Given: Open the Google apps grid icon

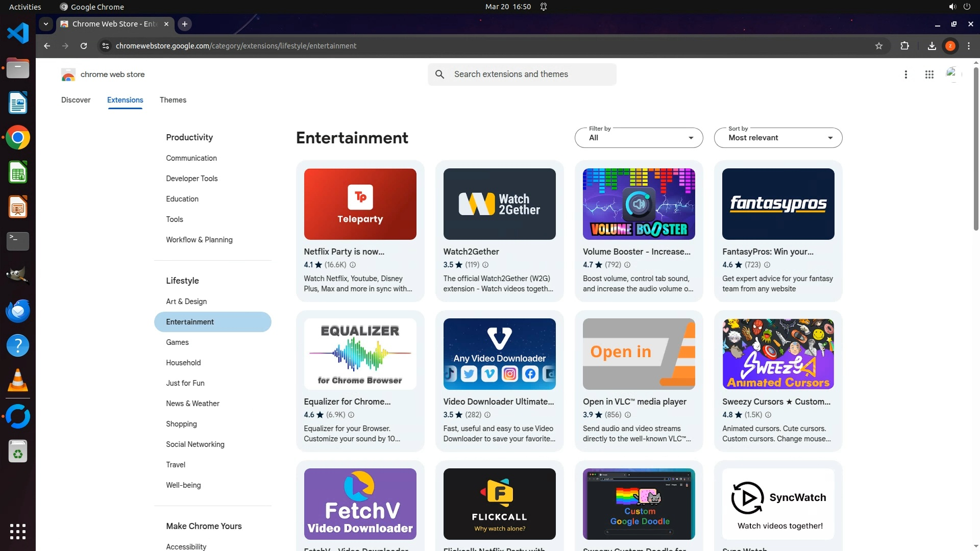Looking at the screenshot, I should (x=929, y=74).
